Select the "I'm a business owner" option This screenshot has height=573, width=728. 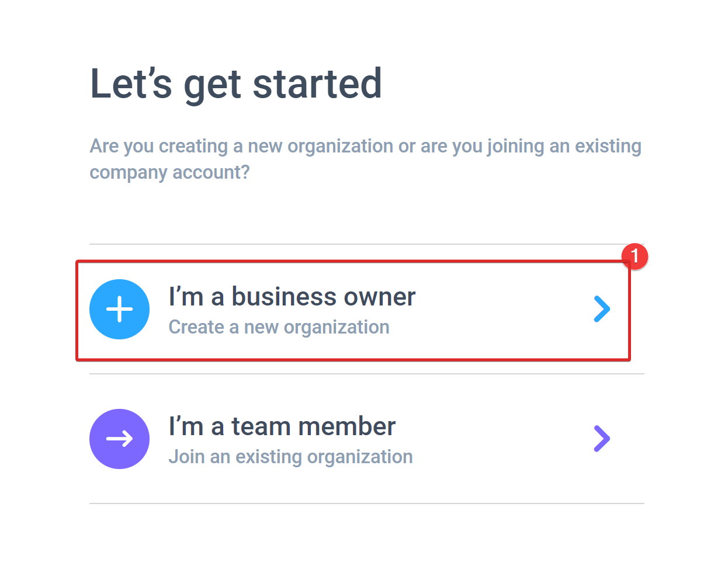[353, 311]
